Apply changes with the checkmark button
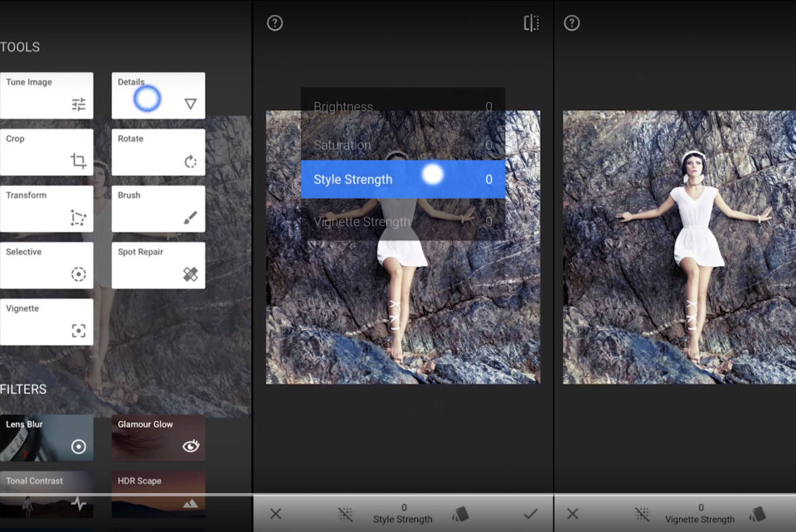The image size is (796, 532). pos(531,514)
